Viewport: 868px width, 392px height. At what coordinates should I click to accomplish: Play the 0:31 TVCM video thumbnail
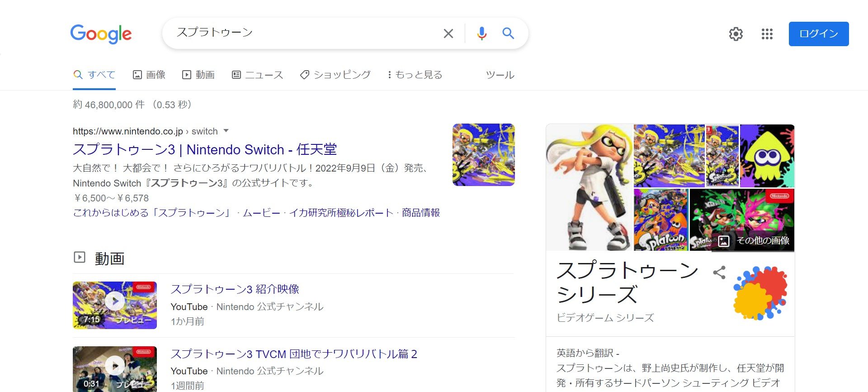point(115,369)
